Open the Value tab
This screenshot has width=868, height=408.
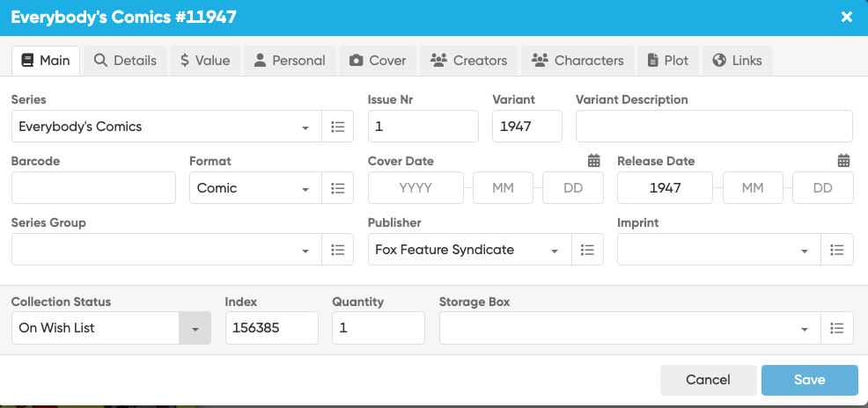tap(205, 61)
